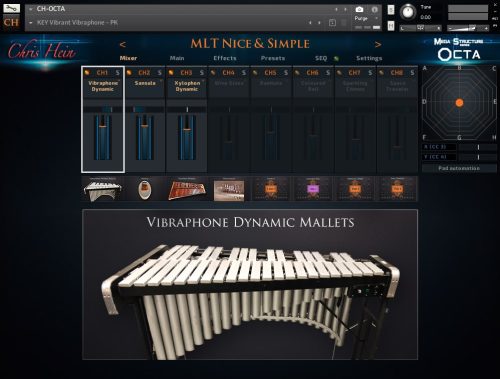500x379 pixels.
Task: Select the vibraphone instrument thumbnail
Action: (x=103, y=189)
